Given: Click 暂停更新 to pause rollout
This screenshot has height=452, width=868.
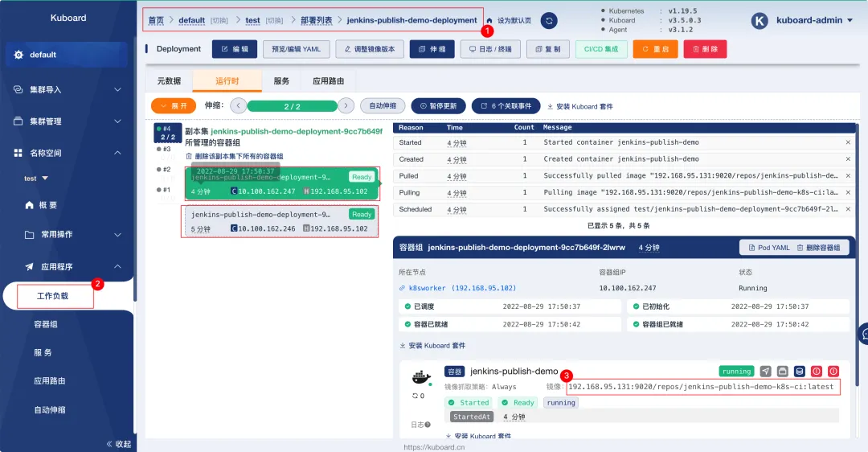Looking at the screenshot, I should 439,106.
